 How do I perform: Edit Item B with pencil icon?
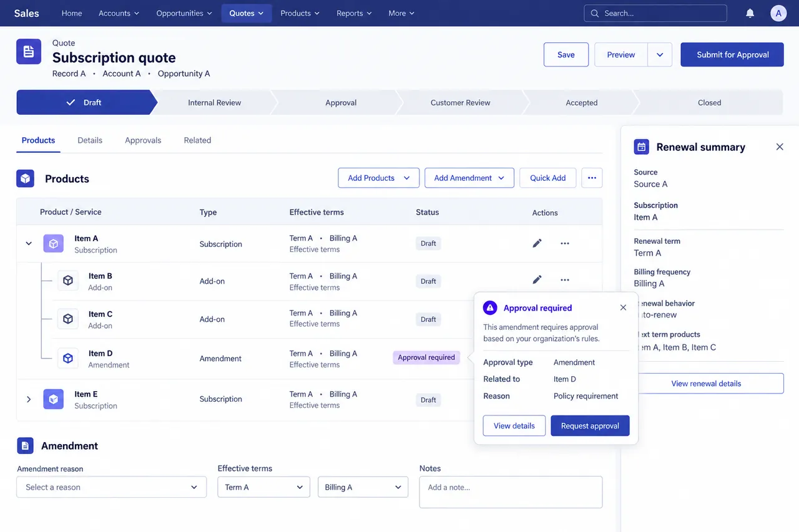pyautogui.click(x=537, y=280)
